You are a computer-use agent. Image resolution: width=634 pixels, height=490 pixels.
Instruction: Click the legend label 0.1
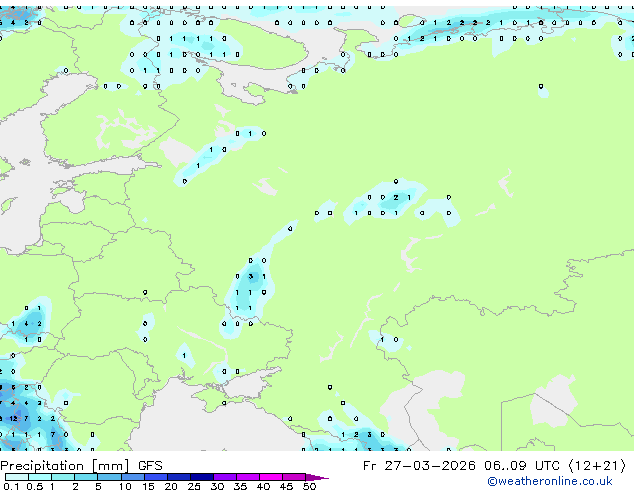11,486
